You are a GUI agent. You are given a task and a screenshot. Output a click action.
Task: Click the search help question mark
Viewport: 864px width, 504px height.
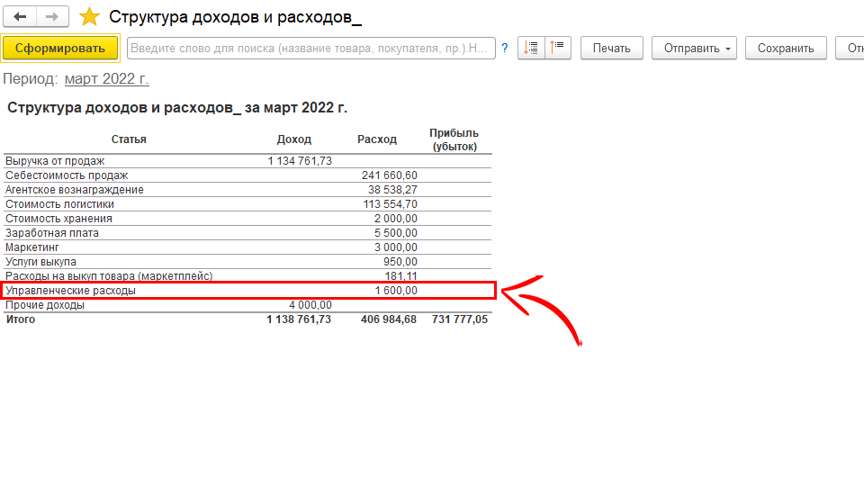coord(505,49)
